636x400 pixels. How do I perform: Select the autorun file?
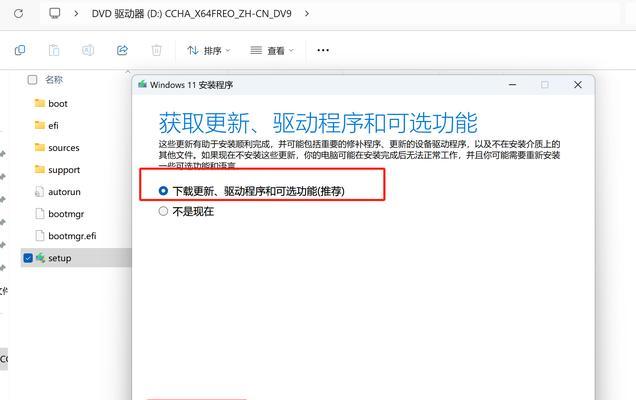tap(64, 191)
